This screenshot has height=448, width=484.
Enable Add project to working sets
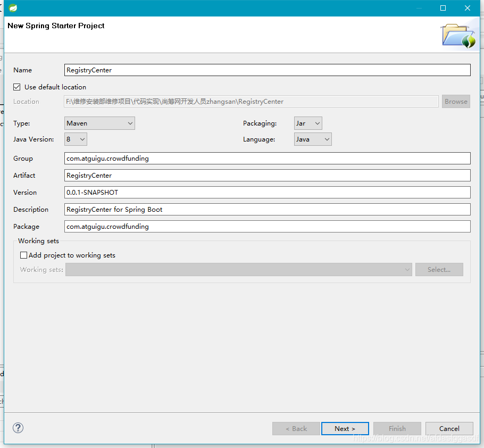23,255
